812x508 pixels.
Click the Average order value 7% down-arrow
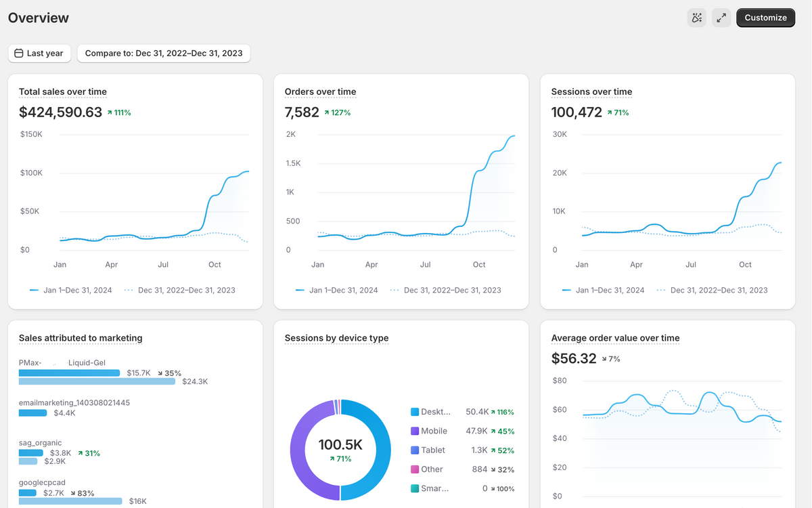[605, 359]
